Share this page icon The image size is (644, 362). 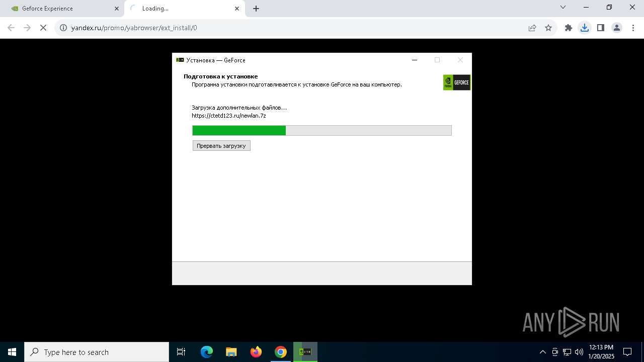point(532,28)
